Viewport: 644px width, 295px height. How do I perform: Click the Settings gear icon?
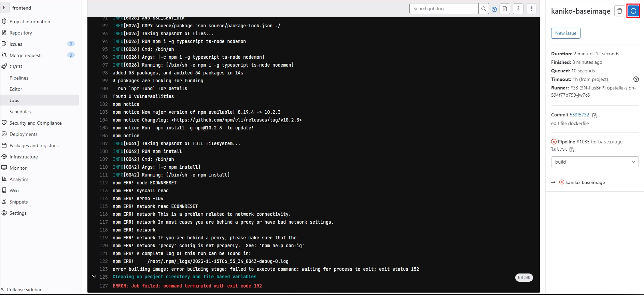4,213
